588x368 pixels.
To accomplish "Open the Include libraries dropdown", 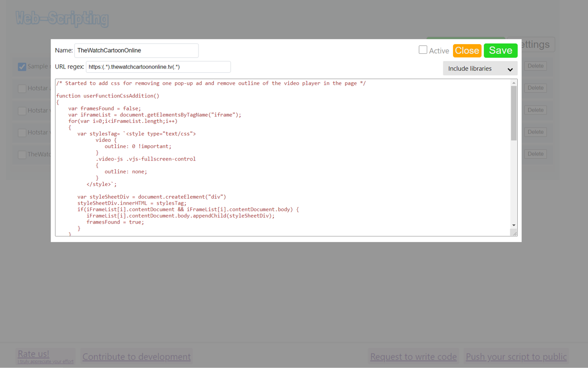I will [480, 68].
